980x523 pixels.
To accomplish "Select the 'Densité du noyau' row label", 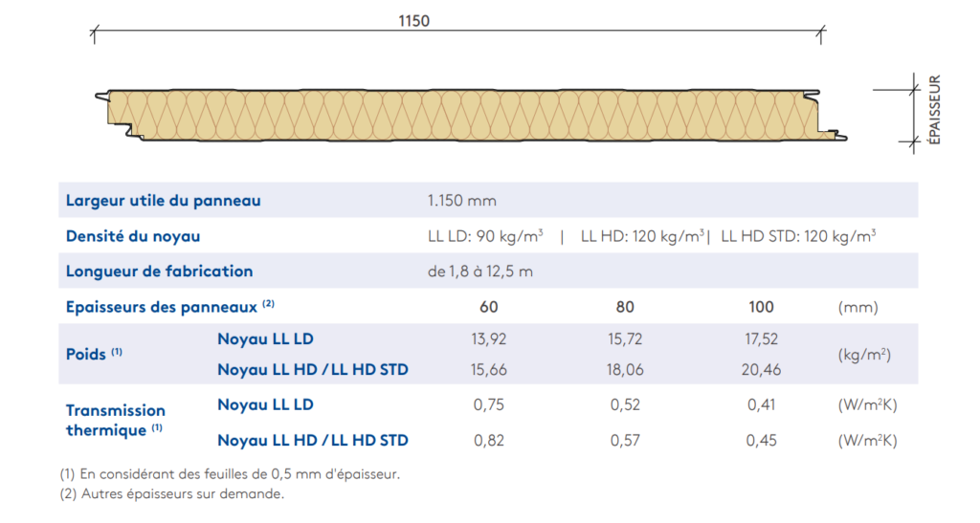I will [133, 236].
